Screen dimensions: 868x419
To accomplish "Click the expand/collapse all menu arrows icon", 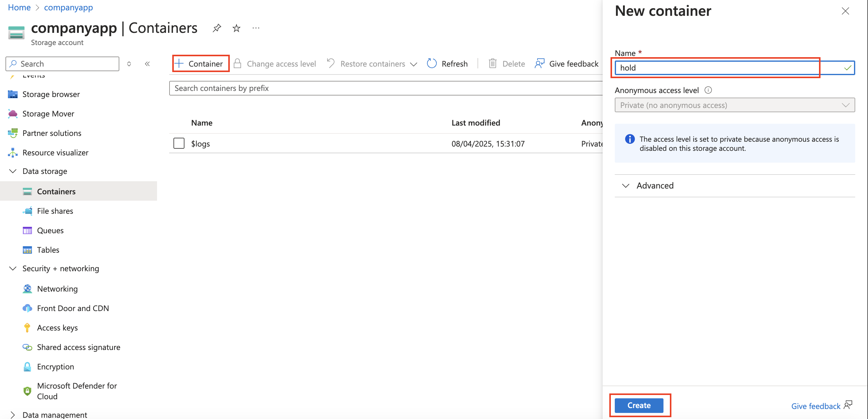I will (129, 64).
